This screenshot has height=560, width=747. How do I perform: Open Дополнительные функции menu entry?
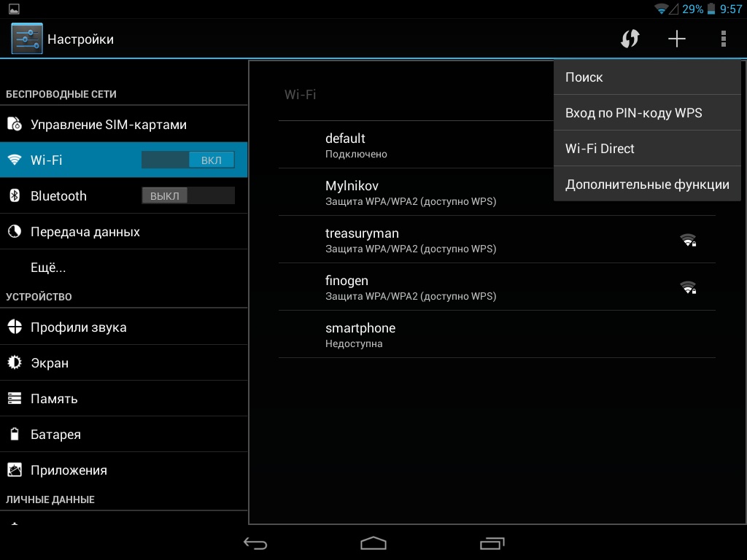[x=647, y=184]
